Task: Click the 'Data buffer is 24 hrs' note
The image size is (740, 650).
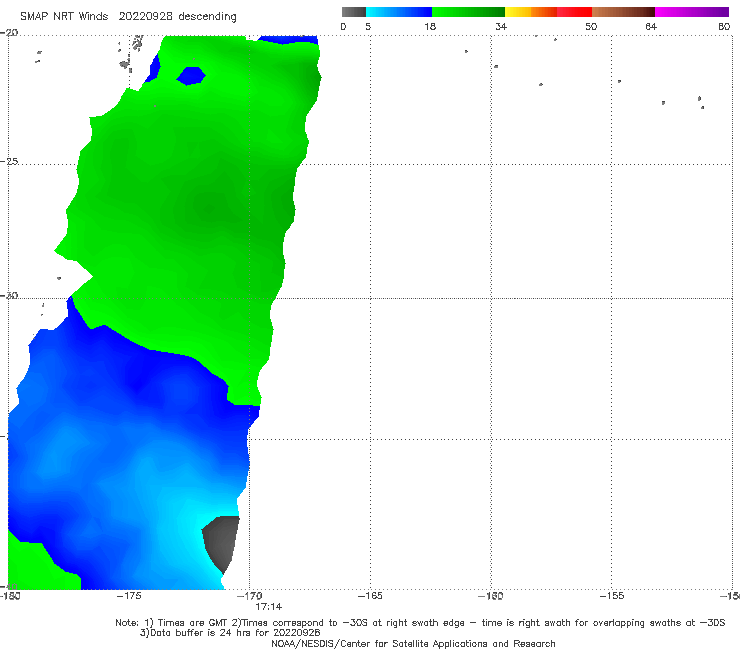Action: tap(230, 633)
